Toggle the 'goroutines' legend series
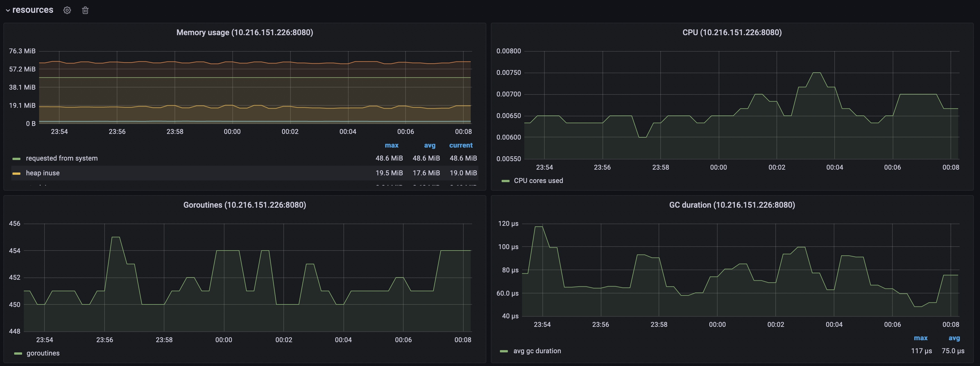Image resolution: width=980 pixels, height=366 pixels. [x=43, y=353]
